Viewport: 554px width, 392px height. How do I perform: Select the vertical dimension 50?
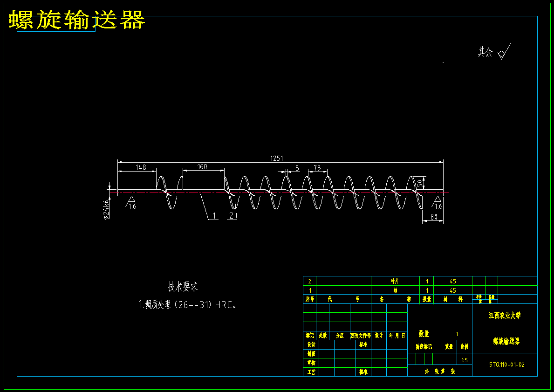pyautogui.click(x=420, y=183)
